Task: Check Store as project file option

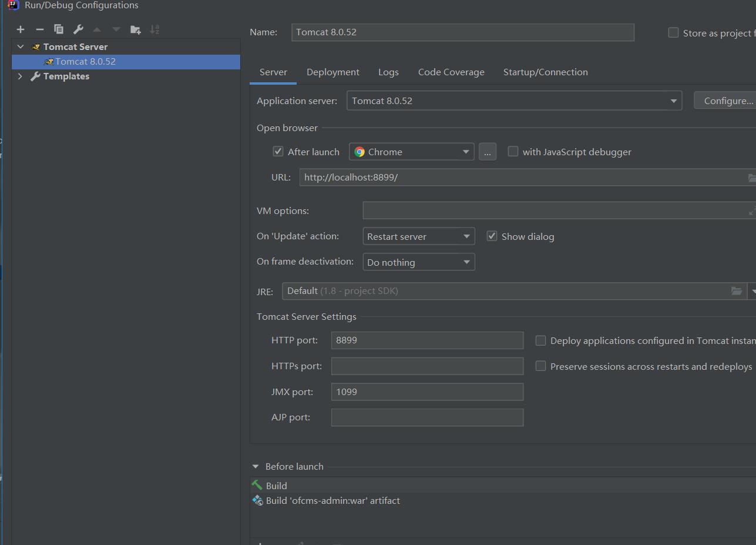Action: click(673, 33)
